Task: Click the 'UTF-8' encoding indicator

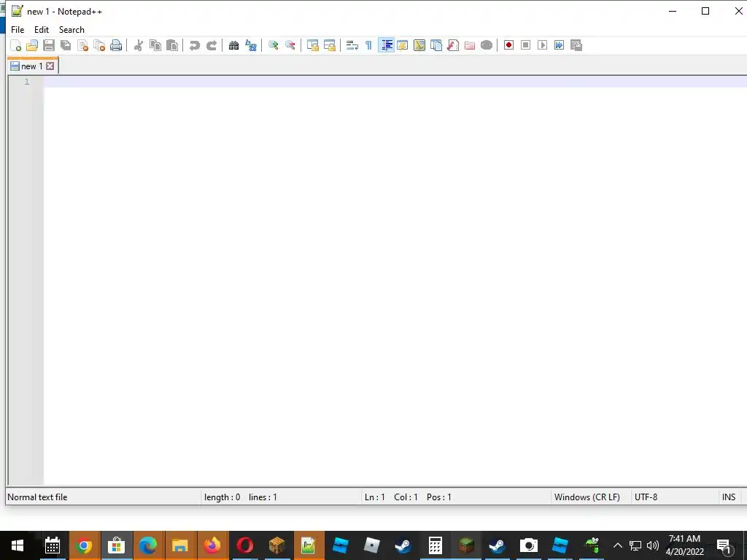Action: pyautogui.click(x=646, y=497)
